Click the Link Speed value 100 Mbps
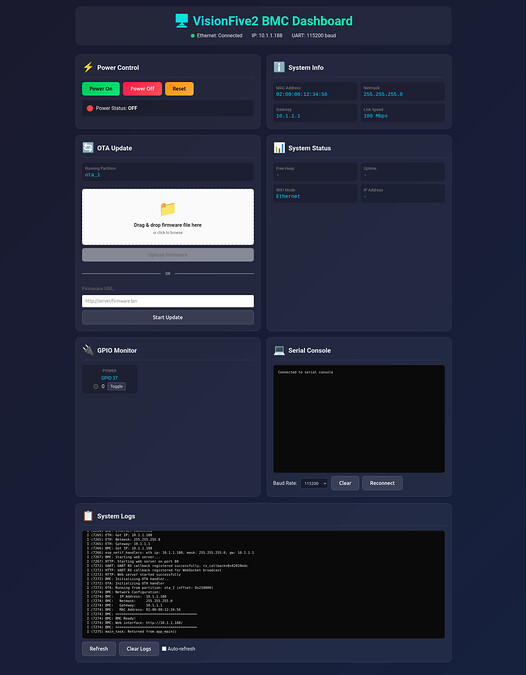 coord(375,116)
